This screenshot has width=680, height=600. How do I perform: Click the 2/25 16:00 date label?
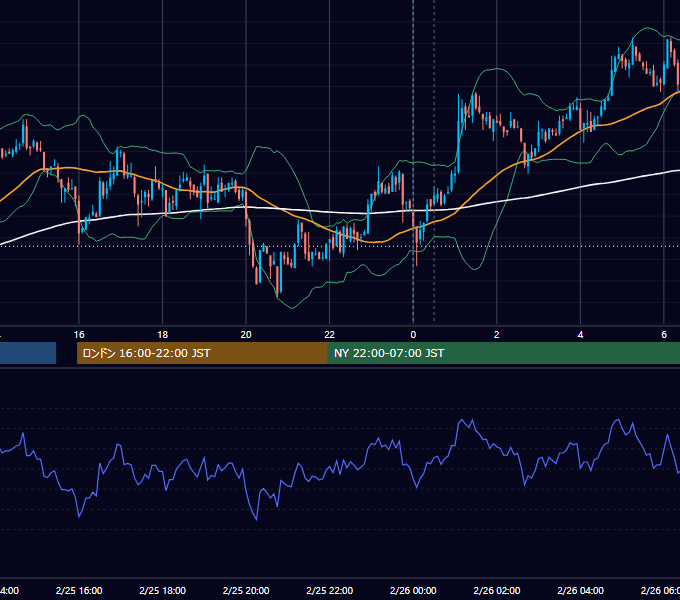[79, 590]
